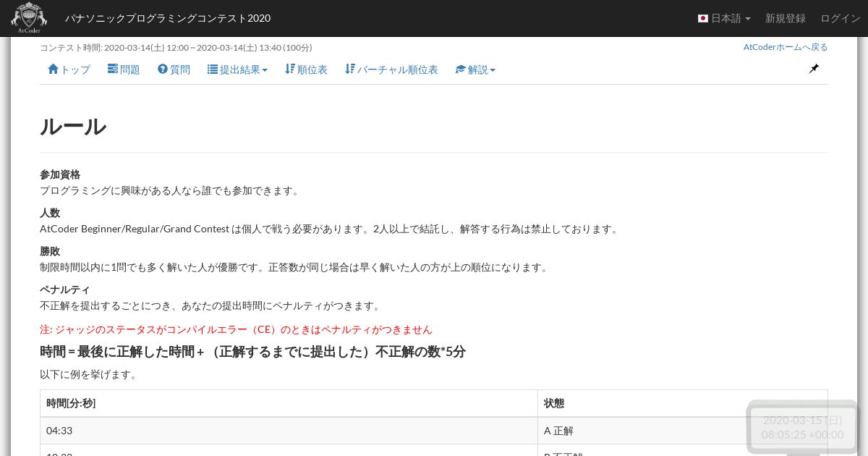Image resolution: width=868 pixels, height=456 pixels.
Task: Click the pushpin icon
Action: click(x=814, y=69)
